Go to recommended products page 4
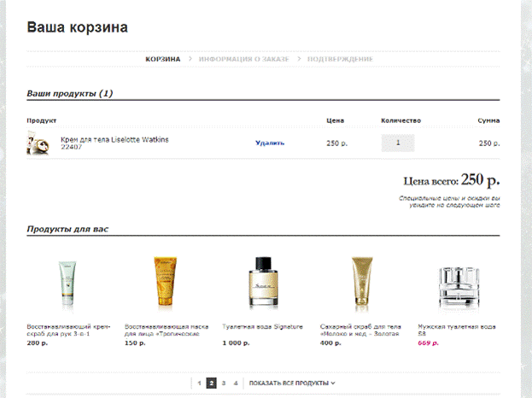 coord(236,383)
